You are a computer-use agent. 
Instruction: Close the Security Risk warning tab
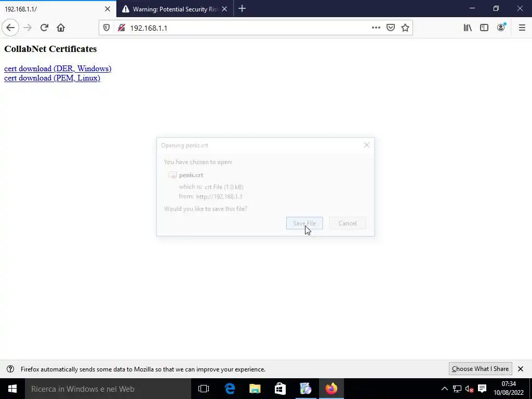coord(224,9)
